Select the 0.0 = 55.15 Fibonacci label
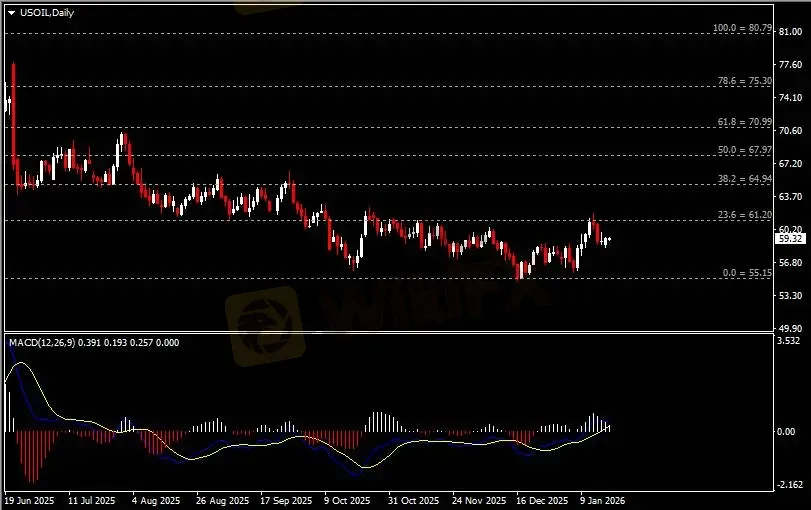 tap(747, 273)
